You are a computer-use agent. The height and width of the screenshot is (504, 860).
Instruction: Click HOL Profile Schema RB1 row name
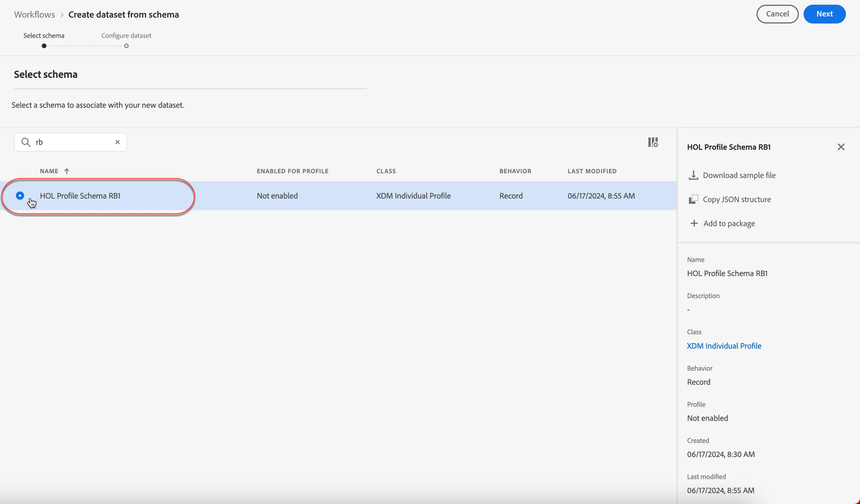click(80, 196)
